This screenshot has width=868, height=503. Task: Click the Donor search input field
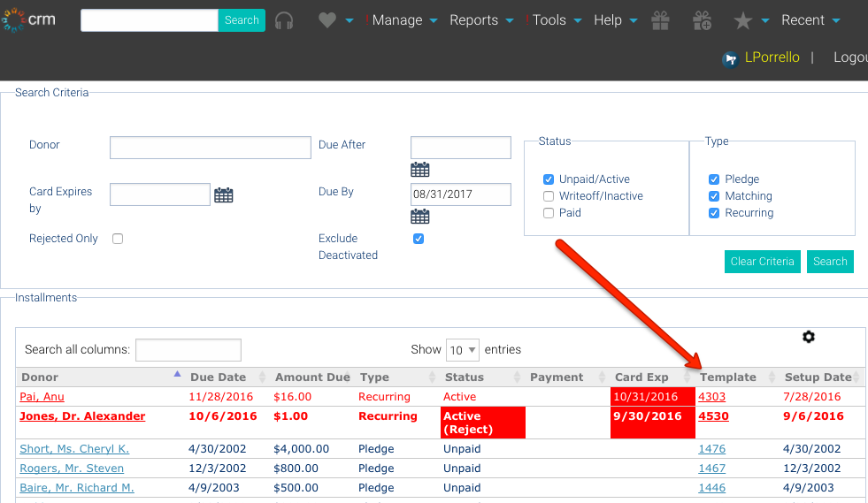210,148
